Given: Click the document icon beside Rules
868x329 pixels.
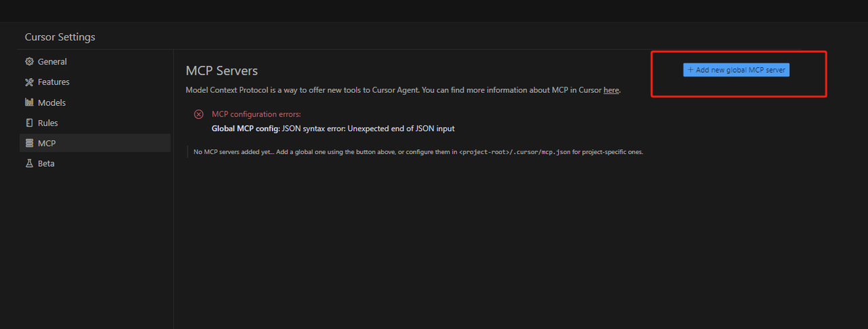Looking at the screenshot, I should click(x=29, y=123).
